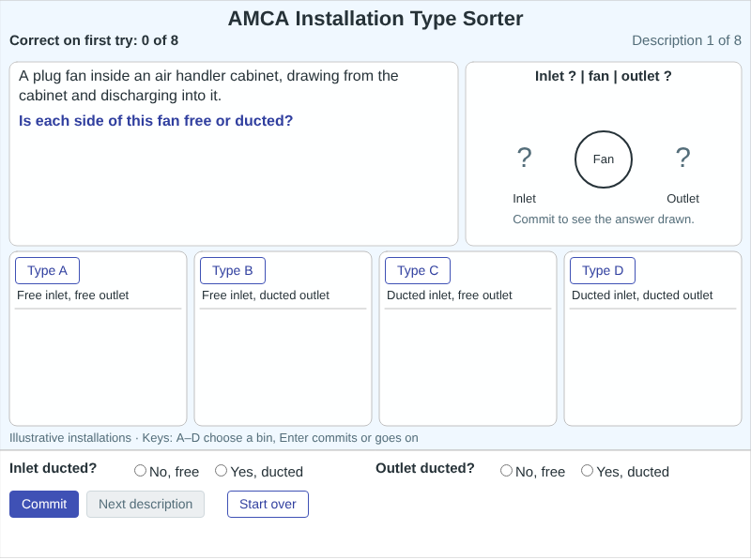Choose the Type D bin button
This screenshot has width=751, height=560.
click(x=603, y=271)
